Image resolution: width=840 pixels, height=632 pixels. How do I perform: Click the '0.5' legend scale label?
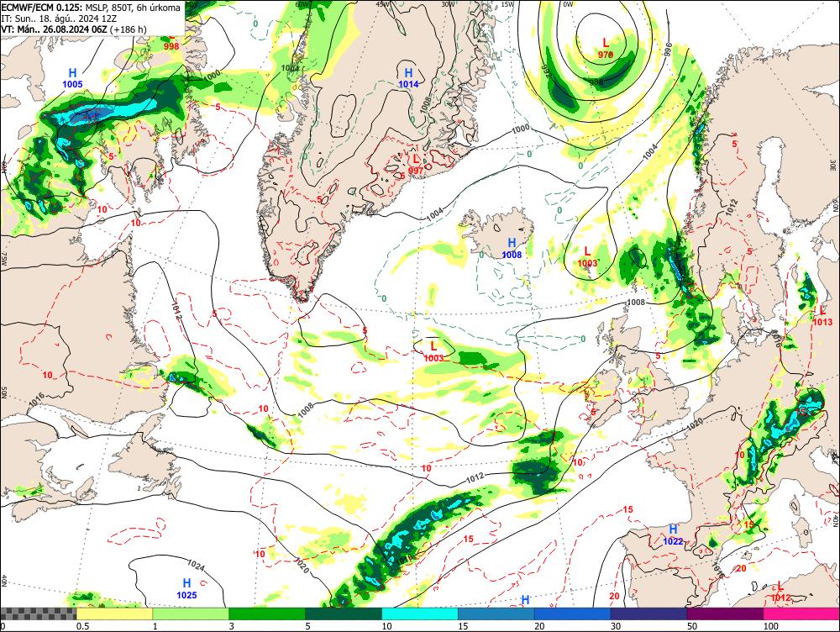tap(82, 626)
